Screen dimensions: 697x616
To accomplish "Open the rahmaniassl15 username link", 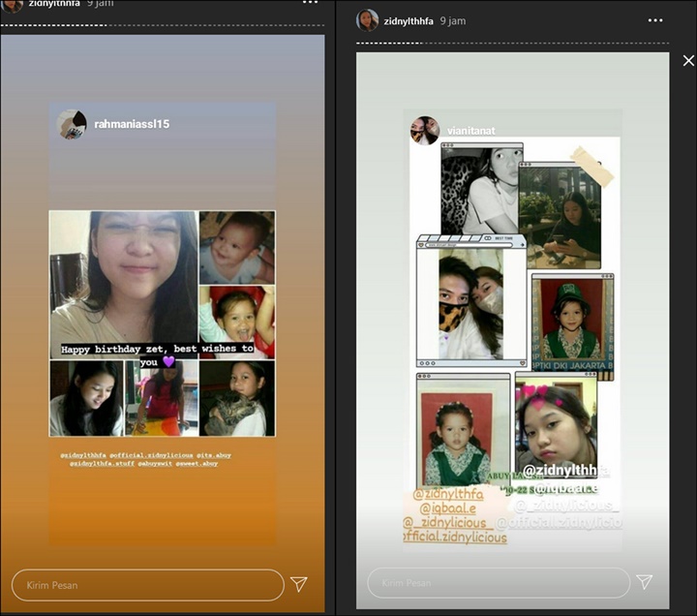I will (132, 124).
